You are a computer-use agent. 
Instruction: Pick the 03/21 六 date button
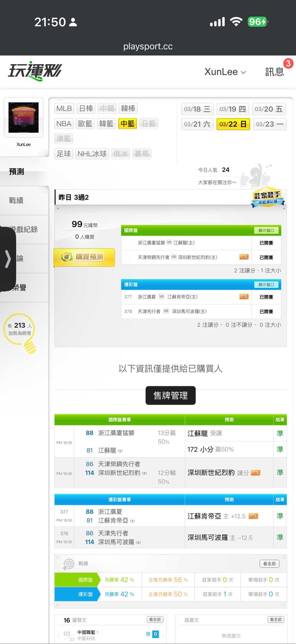[197, 124]
